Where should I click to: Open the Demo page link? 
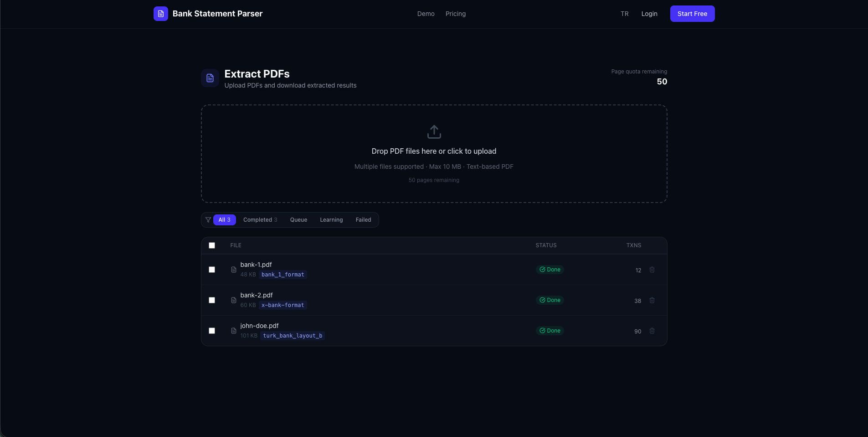pyautogui.click(x=426, y=14)
